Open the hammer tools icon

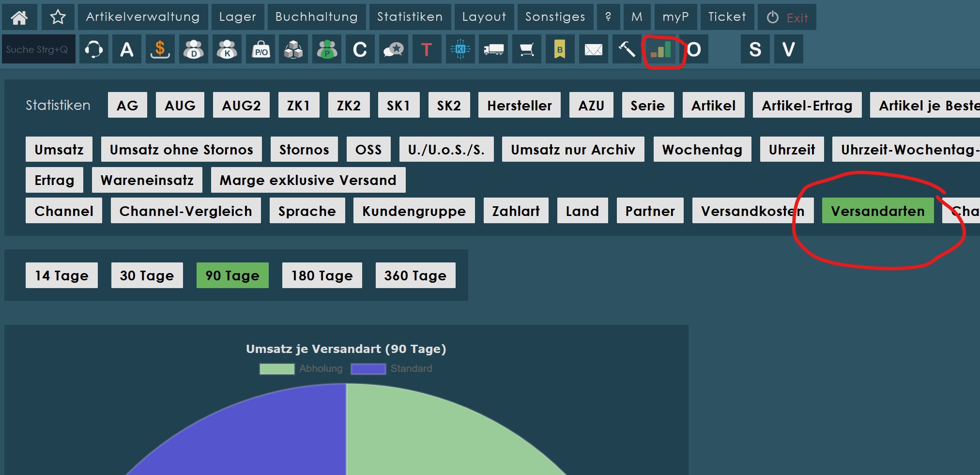coord(627,49)
